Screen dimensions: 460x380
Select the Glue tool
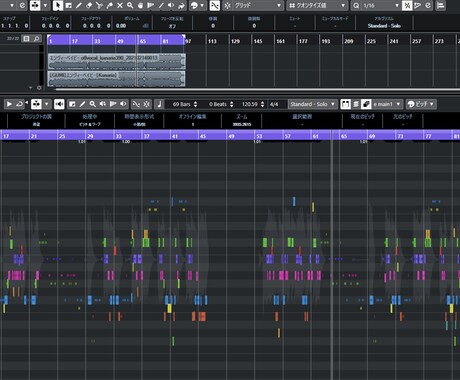coord(109,5)
